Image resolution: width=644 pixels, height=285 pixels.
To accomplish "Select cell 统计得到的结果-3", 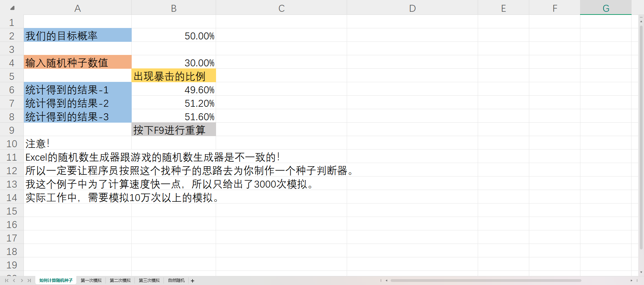I will [78, 116].
